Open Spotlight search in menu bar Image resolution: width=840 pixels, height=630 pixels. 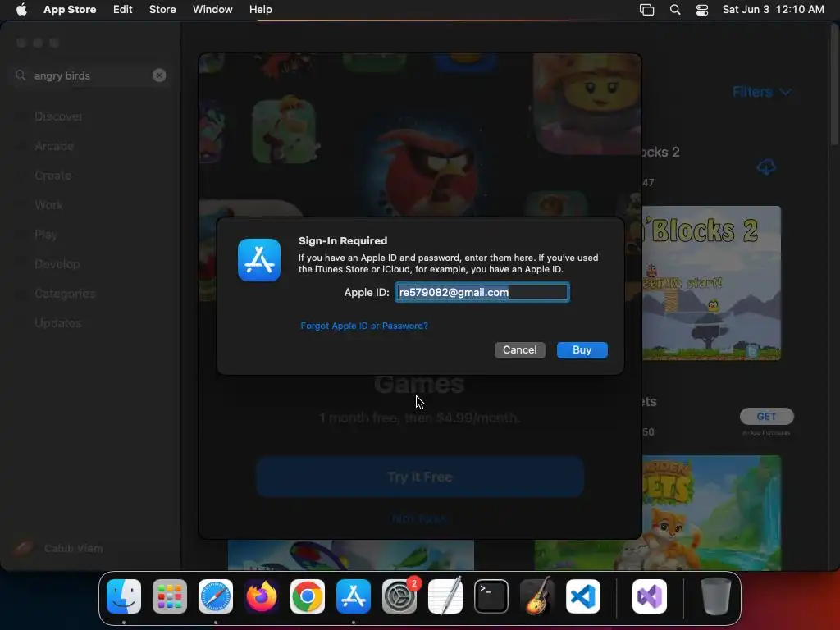pyautogui.click(x=675, y=10)
